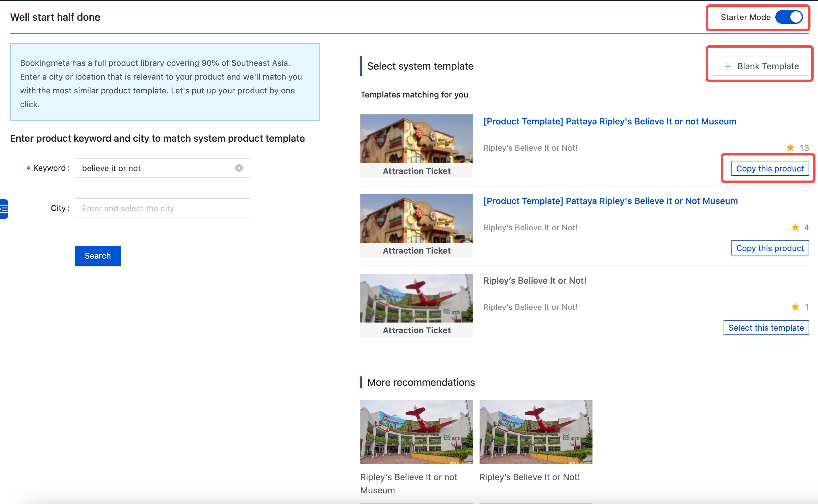Click the 13-star rating icon

click(790, 148)
